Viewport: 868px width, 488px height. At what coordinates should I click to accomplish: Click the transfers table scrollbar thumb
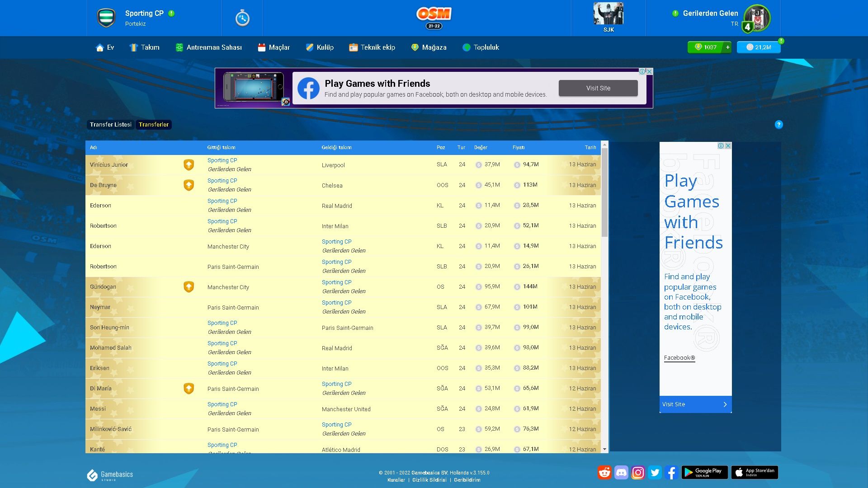click(604, 192)
